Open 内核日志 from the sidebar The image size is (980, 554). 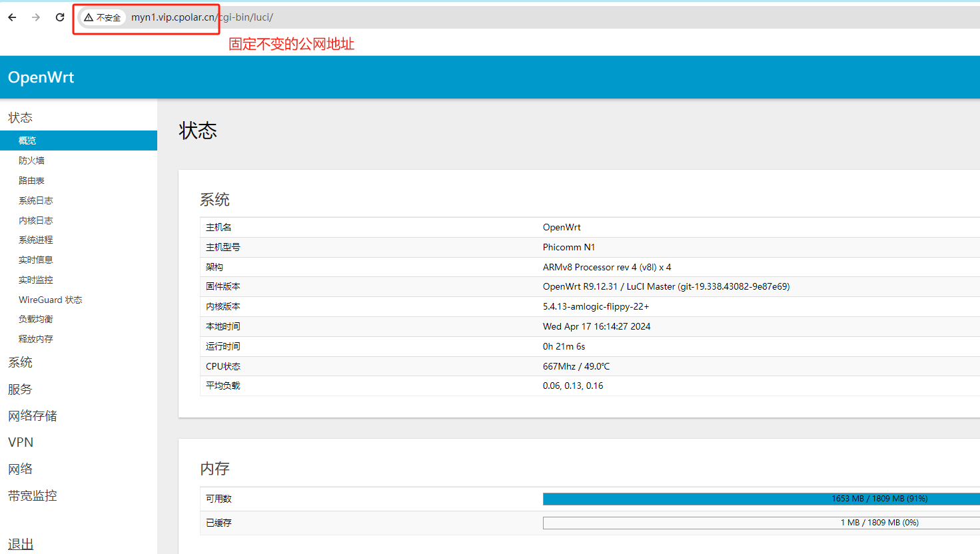35,220
